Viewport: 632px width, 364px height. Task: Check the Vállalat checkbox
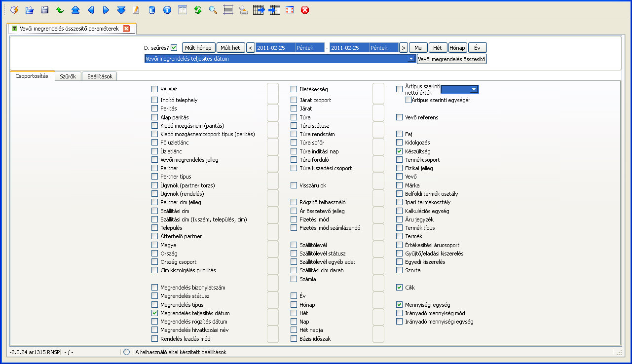point(155,89)
